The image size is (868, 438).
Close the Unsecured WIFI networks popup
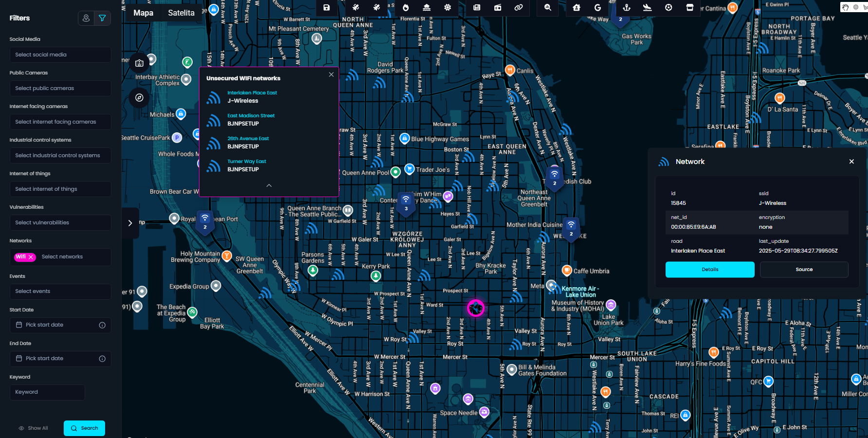click(x=331, y=74)
